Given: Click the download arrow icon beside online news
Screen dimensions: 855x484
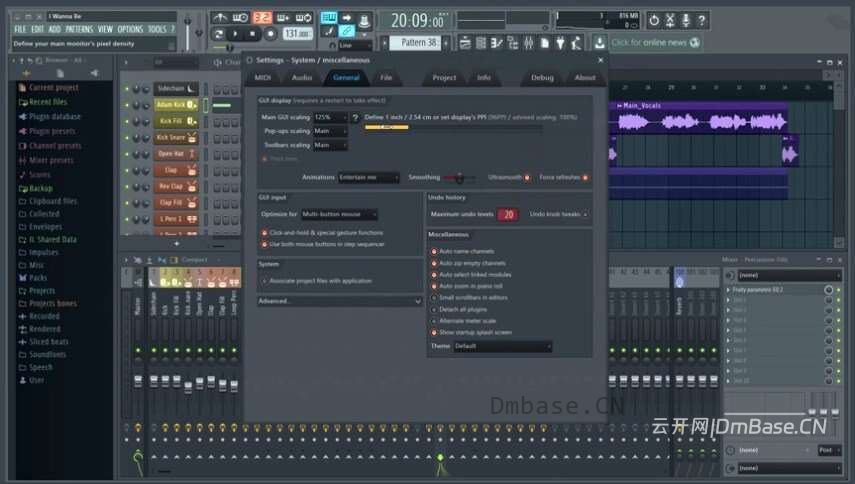Looking at the screenshot, I should [x=599, y=43].
